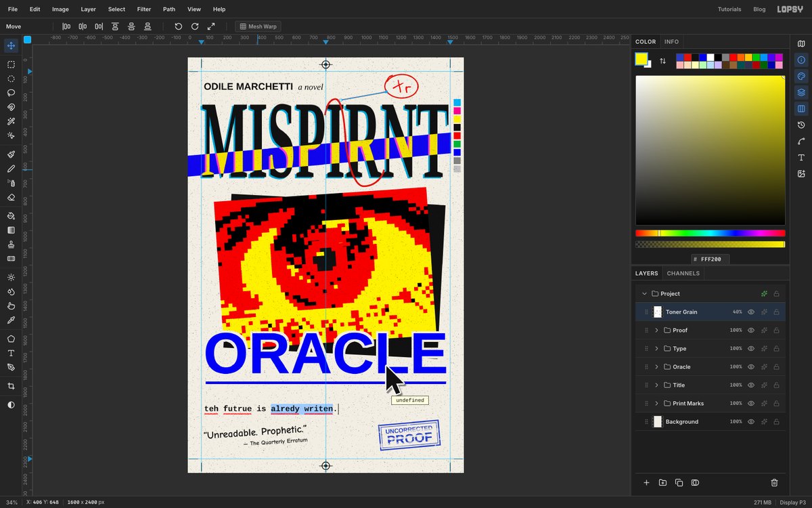The width and height of the screenshot is (812, 508).
Task: Open the History panel icon
Action: coord(801,125)
